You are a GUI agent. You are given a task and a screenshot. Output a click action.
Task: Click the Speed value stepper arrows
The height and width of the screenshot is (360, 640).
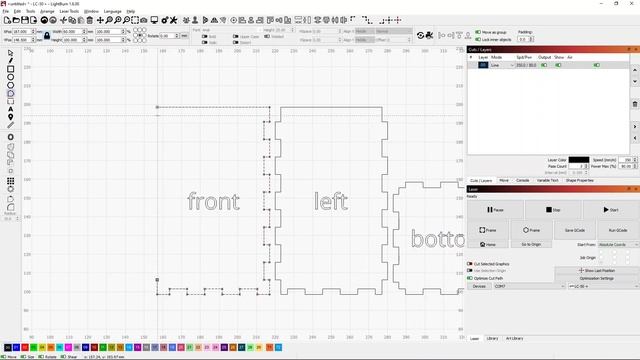(635, 160)
